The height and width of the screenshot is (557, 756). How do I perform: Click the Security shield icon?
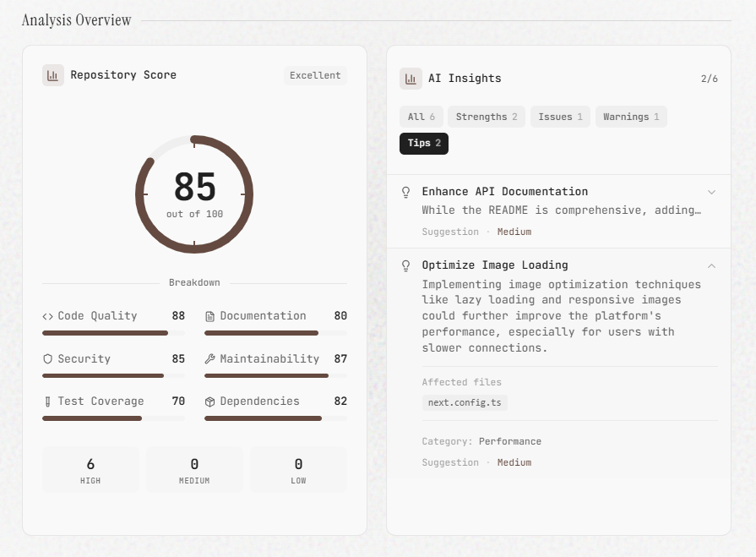click(46, 358)
